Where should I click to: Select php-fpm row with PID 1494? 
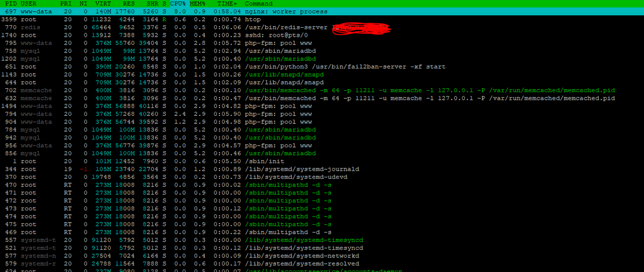coord(322,106)
